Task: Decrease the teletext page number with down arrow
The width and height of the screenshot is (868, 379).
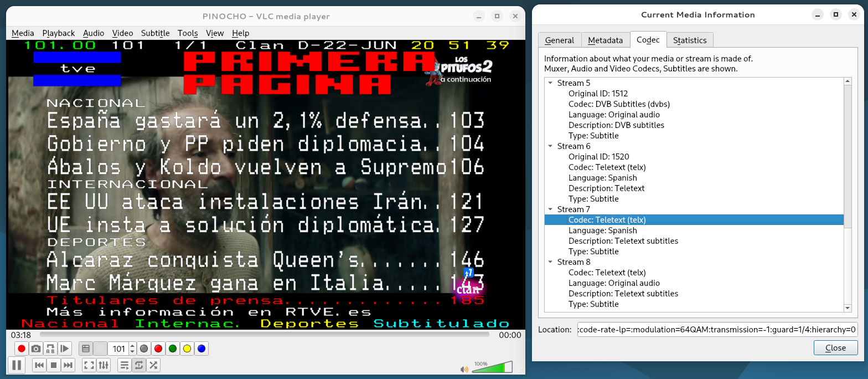Action: [132, 352]
